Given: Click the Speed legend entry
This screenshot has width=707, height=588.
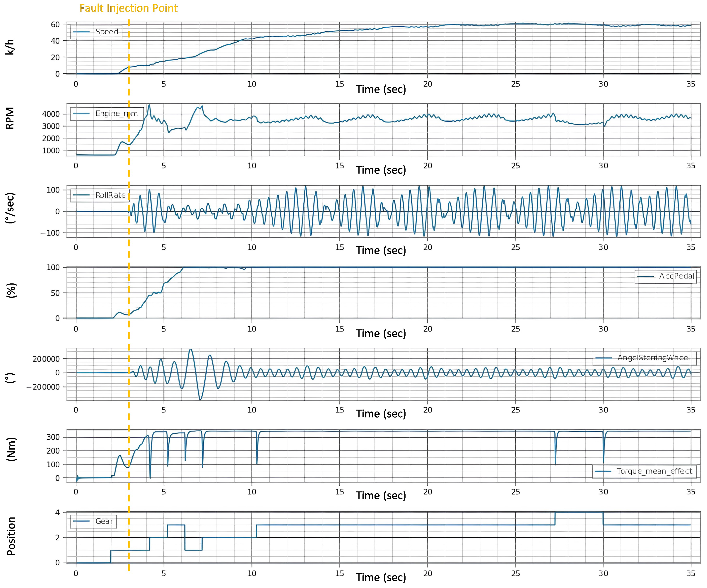Looking at the screenshot, I should [x=107, y=32].
